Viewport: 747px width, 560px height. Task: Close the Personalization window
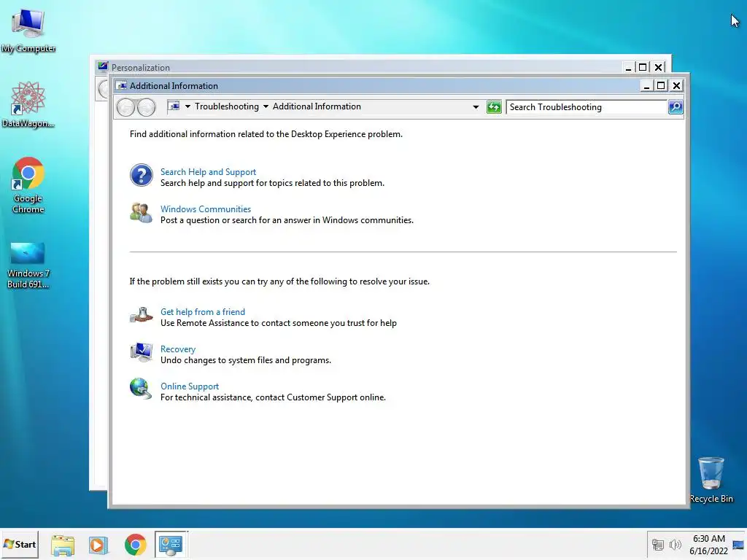659,67
